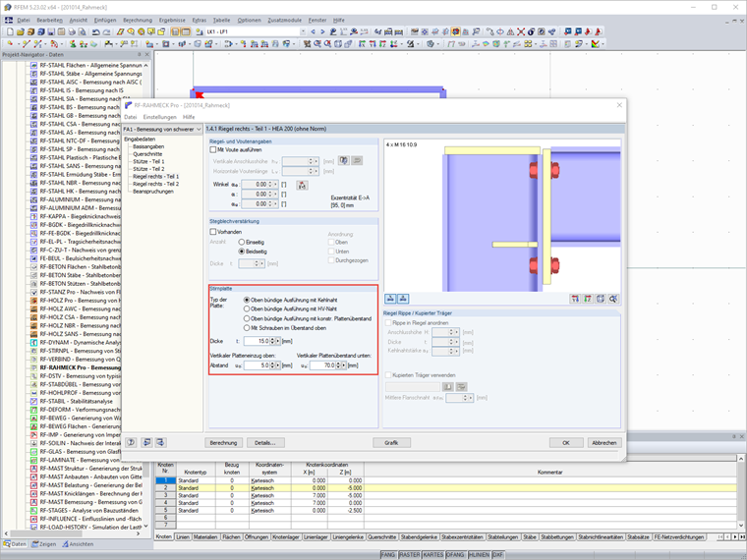
Task: Open the Zusatzmodule menu
Action: [x=284, y=20]
